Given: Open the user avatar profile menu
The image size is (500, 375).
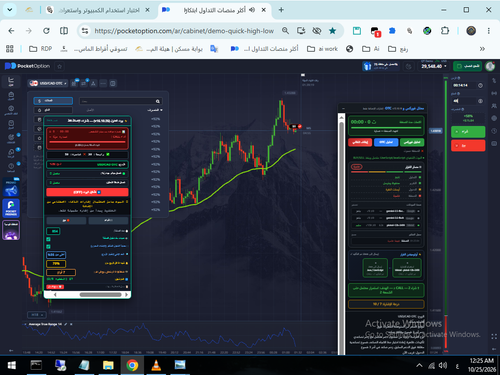Looking at the screenshot, I should 490,66.
